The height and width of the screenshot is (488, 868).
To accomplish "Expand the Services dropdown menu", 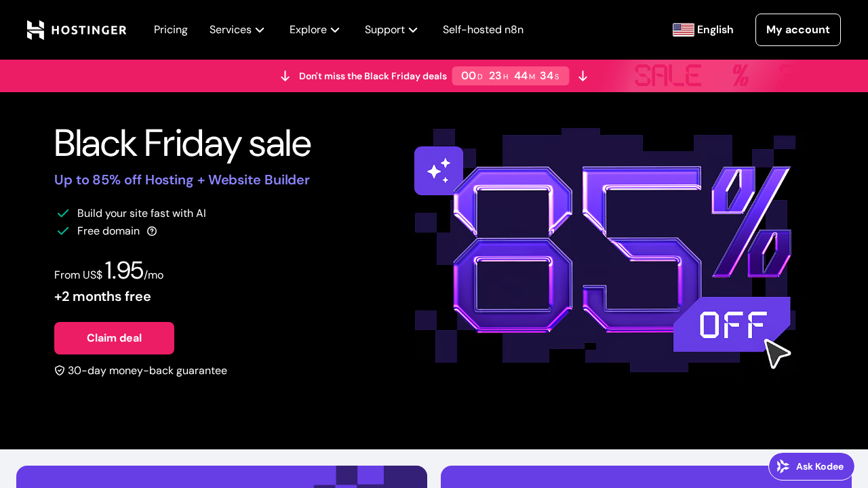I will (237, 30).
